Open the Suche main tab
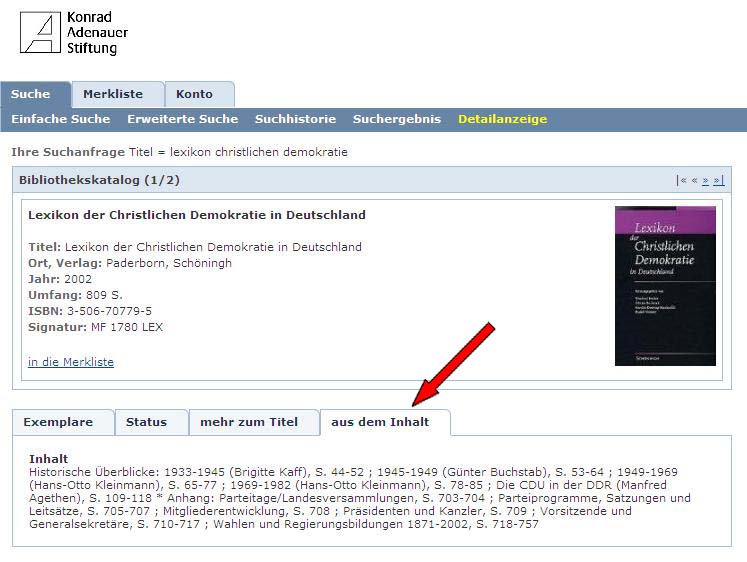The width and height of the screenshot is (747, 562). pos(31,94)
